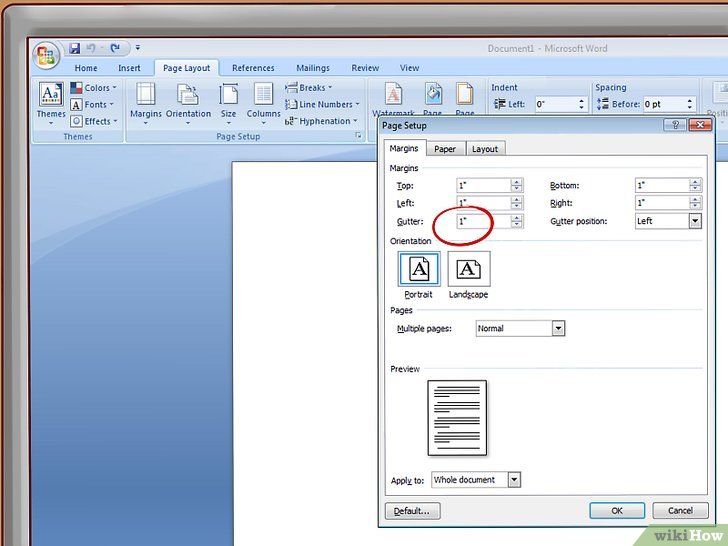Expand the Multiple pages dropdown
The height and width of the screenshot is (546, 728).
click(x=559, y=329)
